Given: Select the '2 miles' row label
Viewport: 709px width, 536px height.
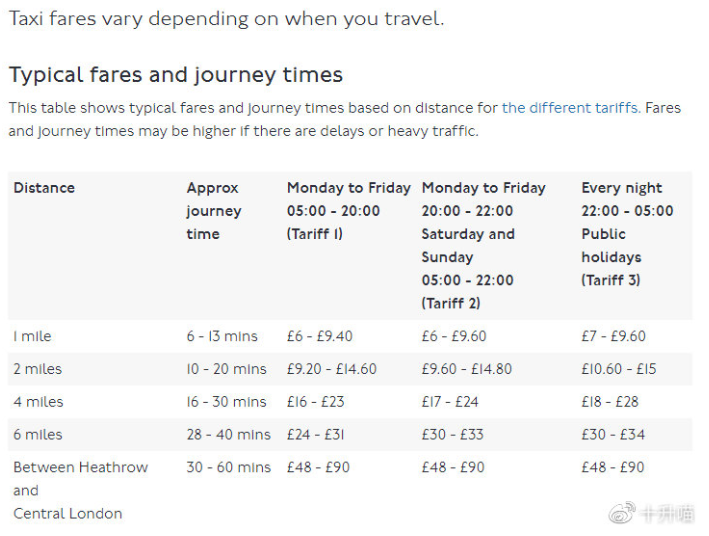Looking at the screenshot, I should click(x=37, y=369).
